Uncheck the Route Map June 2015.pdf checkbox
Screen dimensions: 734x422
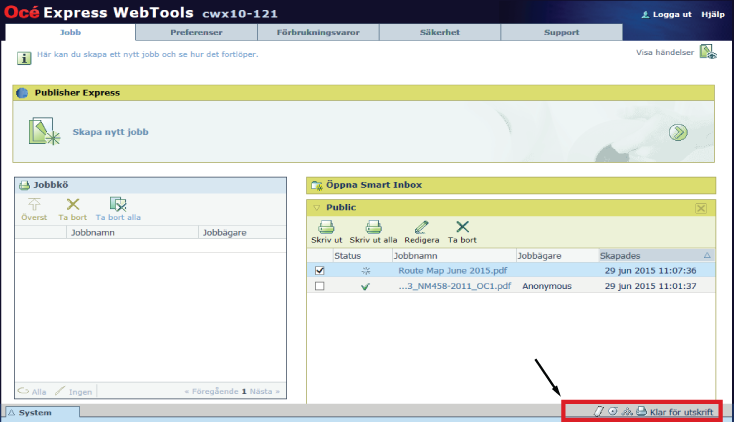[x=320, y=271]
